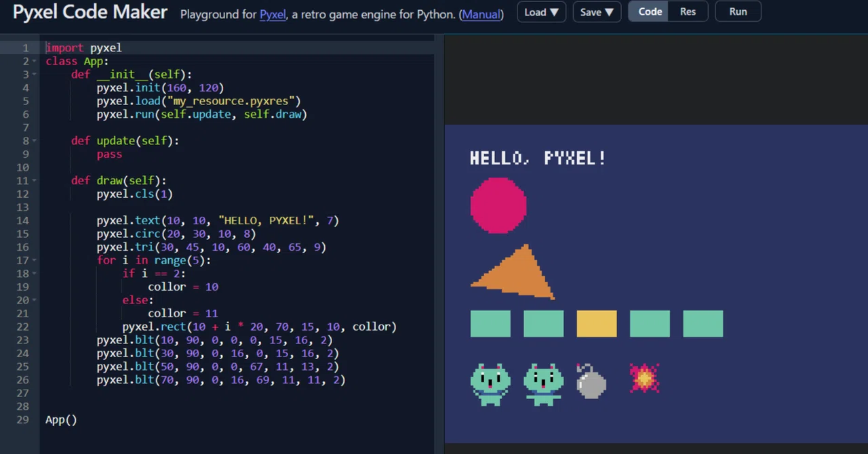Click the pass statement on line 9

coord(109,154)
